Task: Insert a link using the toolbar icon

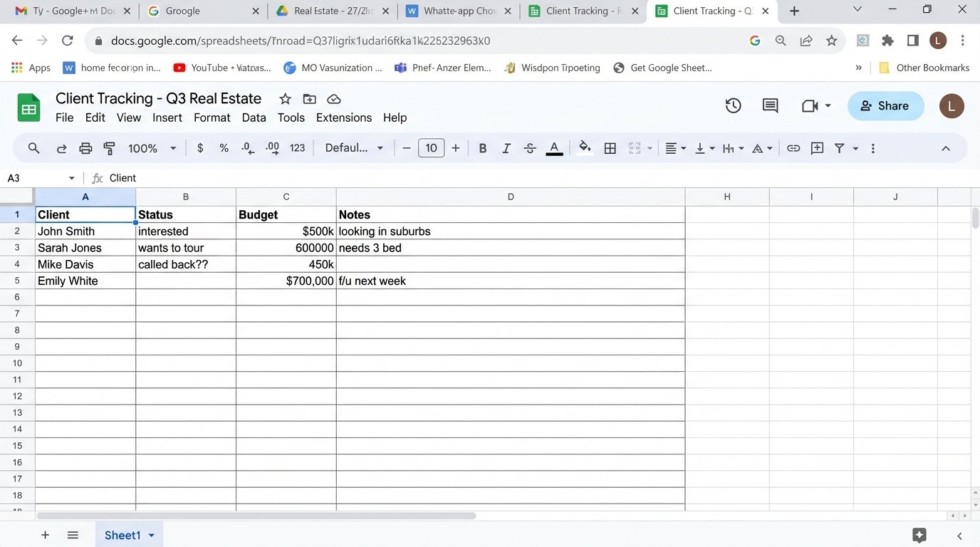Action: (x=793, y=147)
